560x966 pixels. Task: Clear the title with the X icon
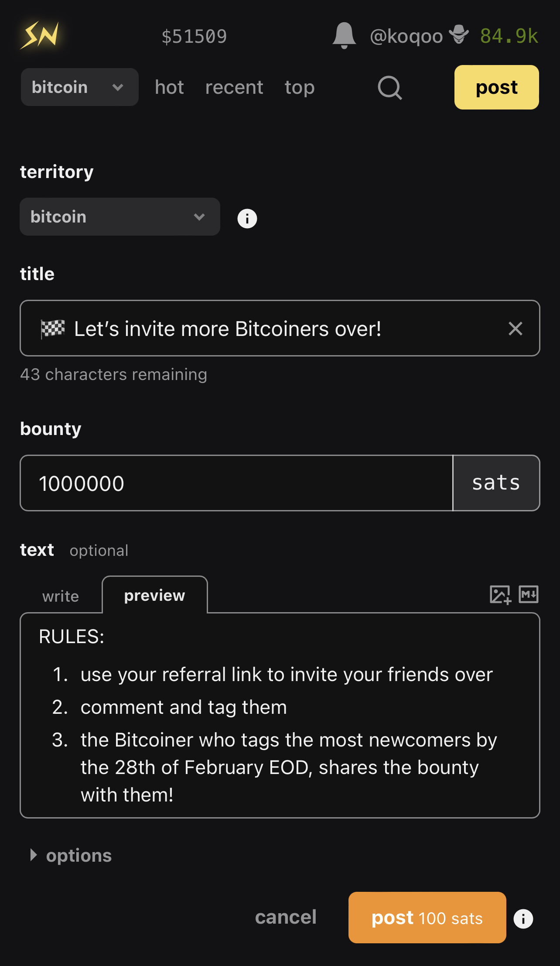(515, 329)
